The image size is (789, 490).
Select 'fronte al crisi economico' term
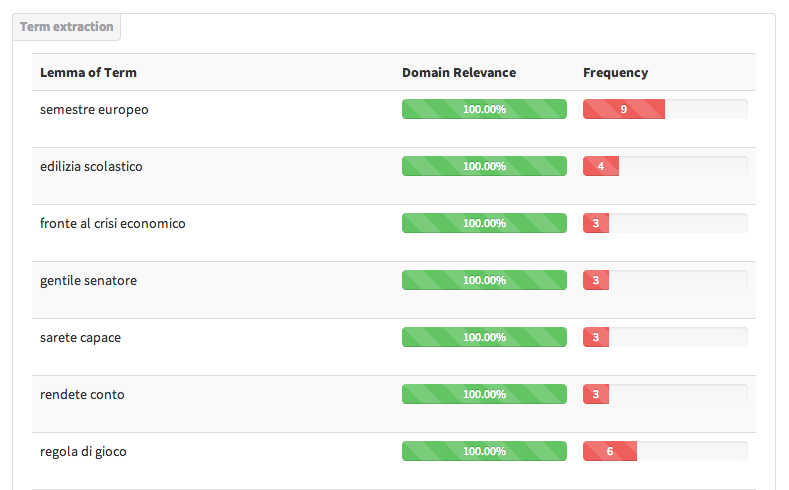[x=113, y=223]
